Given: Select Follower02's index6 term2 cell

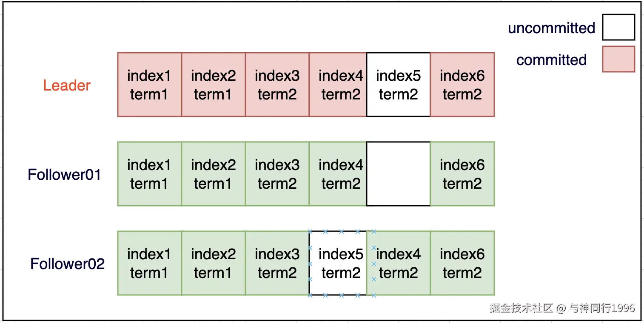Looking at the screenshot, I should [x=462, y=263].
